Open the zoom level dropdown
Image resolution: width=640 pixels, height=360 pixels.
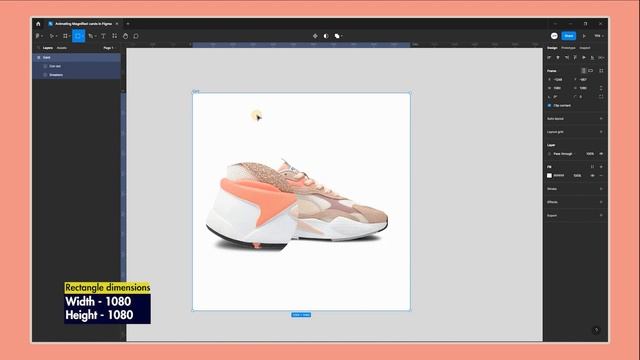(x=599, y=36)
